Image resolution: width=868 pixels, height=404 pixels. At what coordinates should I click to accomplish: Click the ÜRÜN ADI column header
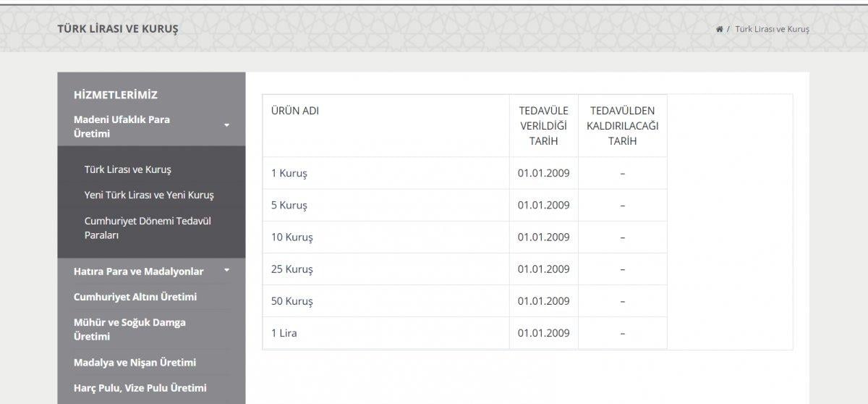(x=294, y=111)
